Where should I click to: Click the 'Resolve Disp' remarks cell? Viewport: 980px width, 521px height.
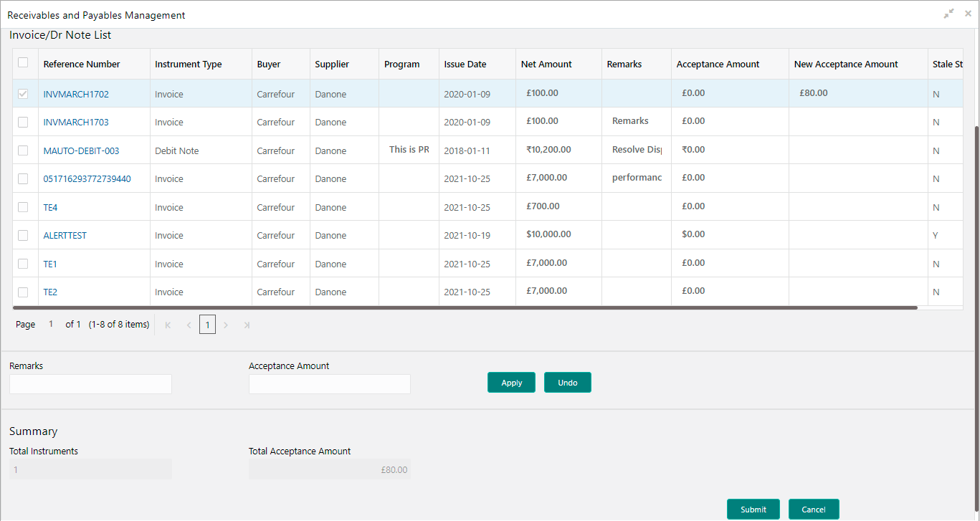point(637,150)
